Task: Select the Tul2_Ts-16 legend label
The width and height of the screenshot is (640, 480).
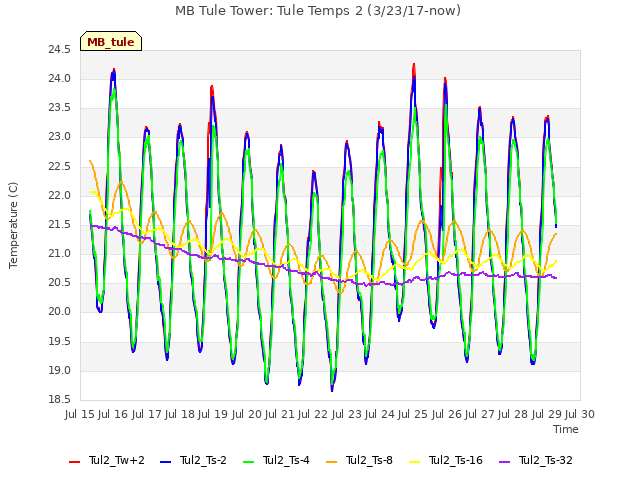Action: pos(456,460)
